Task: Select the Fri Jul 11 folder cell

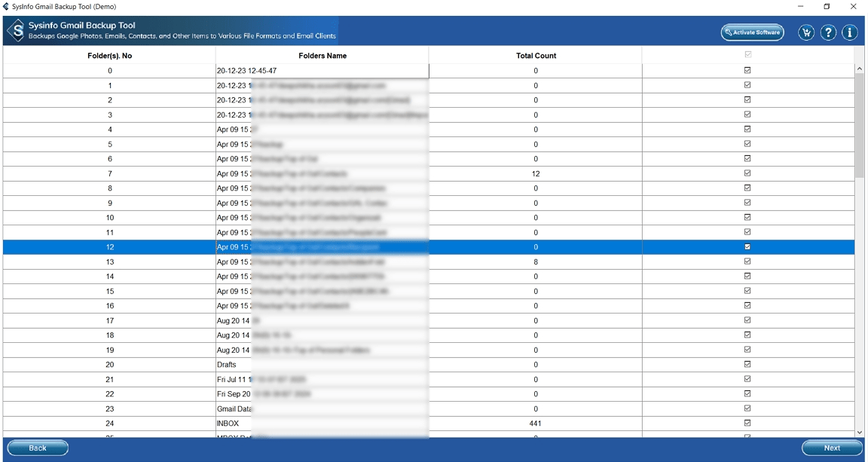Action: (x=322, y=379)
